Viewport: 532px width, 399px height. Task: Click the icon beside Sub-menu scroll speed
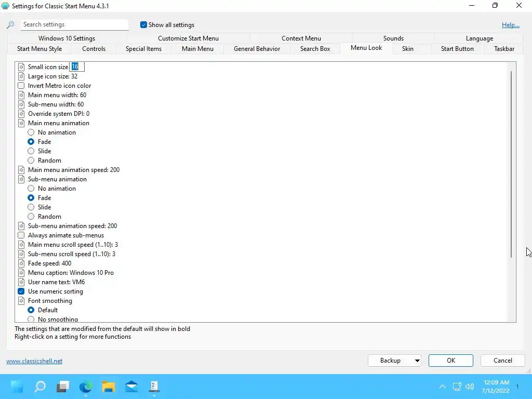(21, 254)
